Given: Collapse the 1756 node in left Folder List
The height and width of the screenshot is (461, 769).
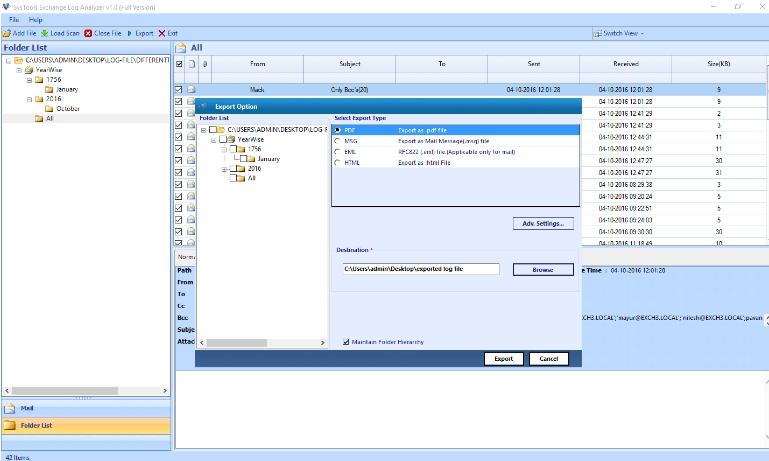Looking at the screenshot, I should 29,80.
